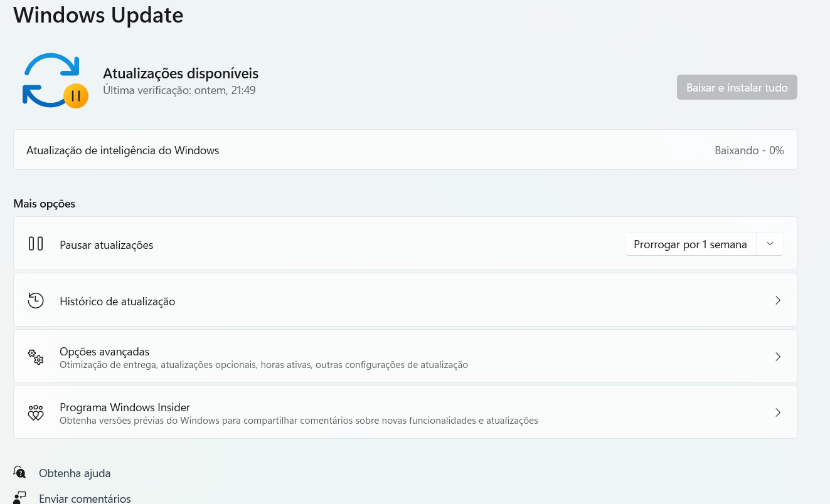
Task: Click the Baixar e instalar tudo button
Action: 737,87
